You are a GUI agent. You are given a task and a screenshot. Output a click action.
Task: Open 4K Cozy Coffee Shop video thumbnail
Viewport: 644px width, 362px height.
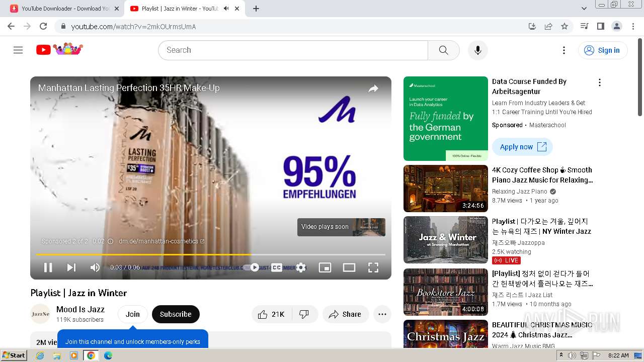coord(446,189)
